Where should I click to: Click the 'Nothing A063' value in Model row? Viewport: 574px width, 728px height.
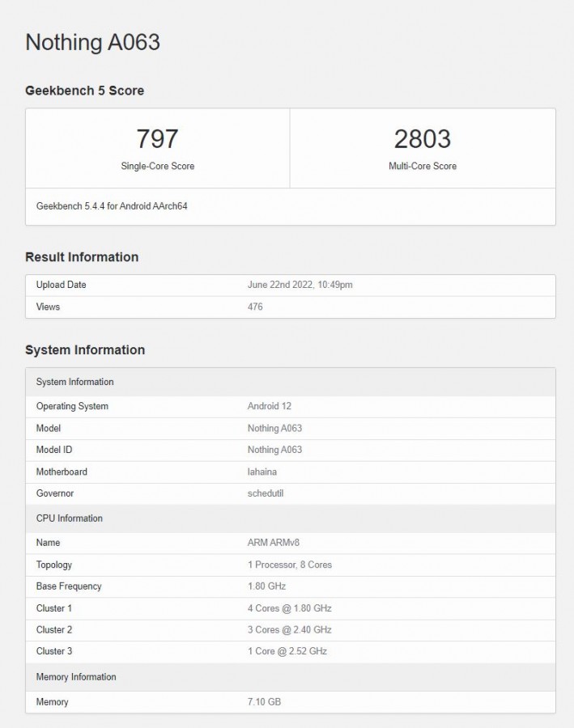coord(274,428)
